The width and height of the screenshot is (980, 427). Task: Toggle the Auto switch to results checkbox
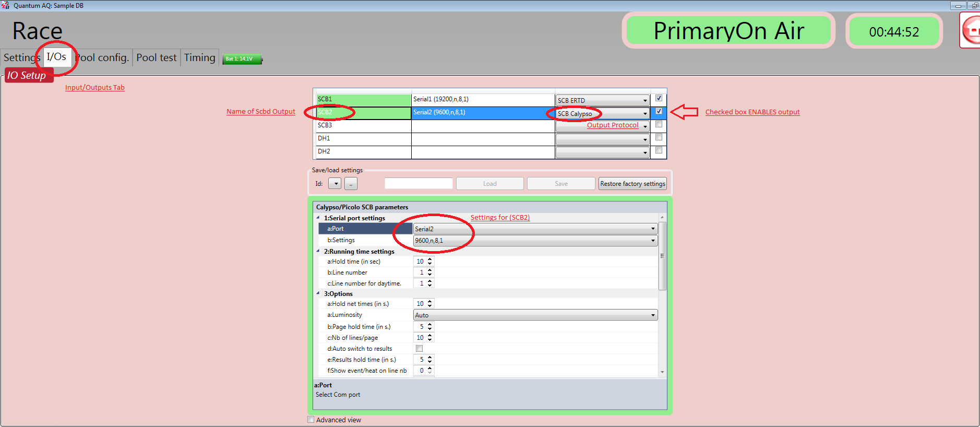coord(419,349)
